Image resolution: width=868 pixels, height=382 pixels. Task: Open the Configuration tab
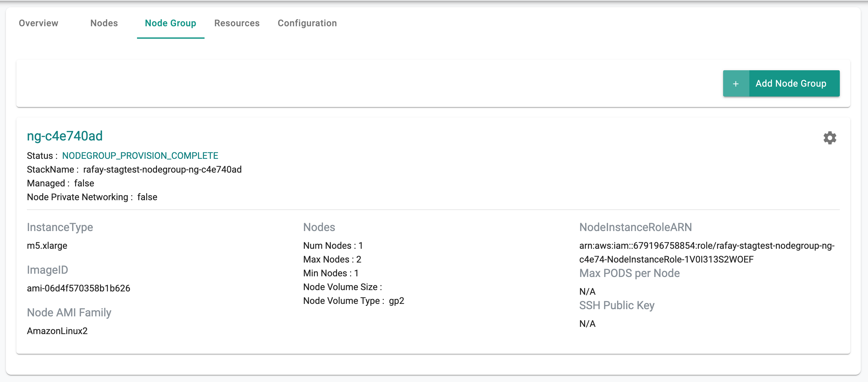point(307,23)
